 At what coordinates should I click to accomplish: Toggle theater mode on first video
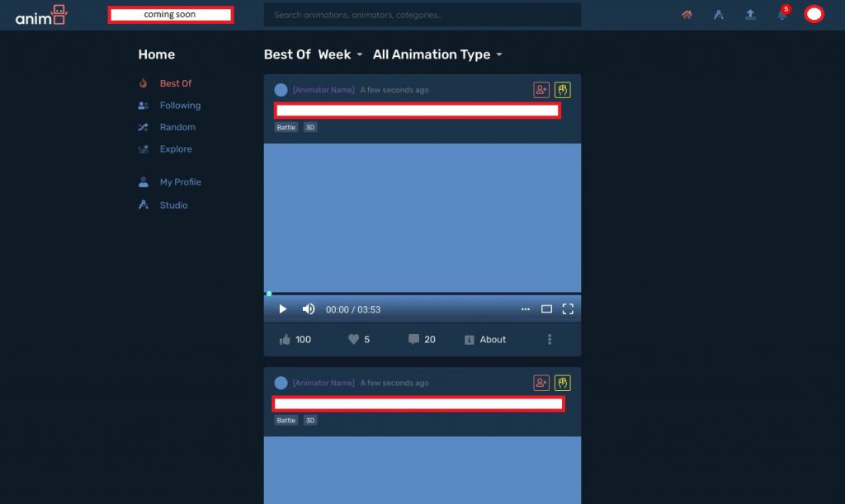point(546,309)
